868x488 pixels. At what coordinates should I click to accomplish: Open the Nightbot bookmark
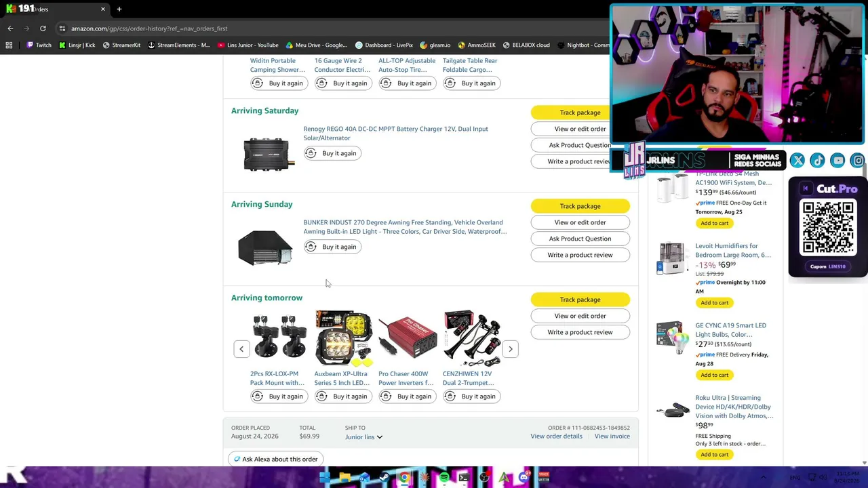pos(583,45)
